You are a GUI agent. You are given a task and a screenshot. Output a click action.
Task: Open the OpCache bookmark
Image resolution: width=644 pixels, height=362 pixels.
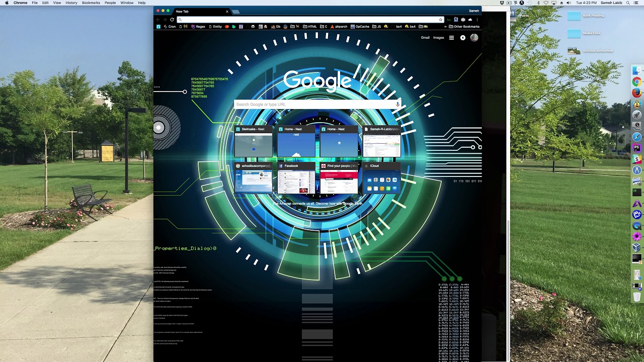pyautogui.click(x=360, y=27)
